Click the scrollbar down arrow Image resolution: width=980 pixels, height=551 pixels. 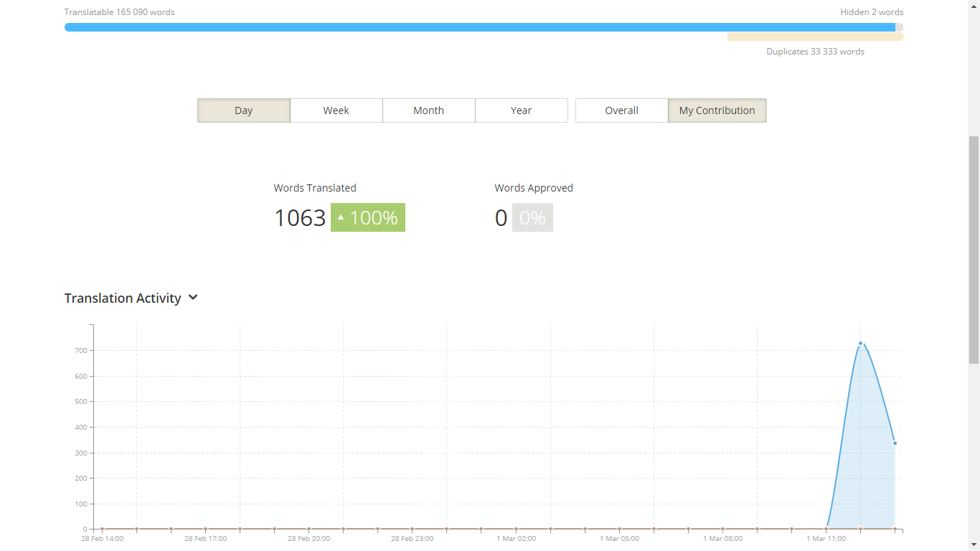point(974,545)
